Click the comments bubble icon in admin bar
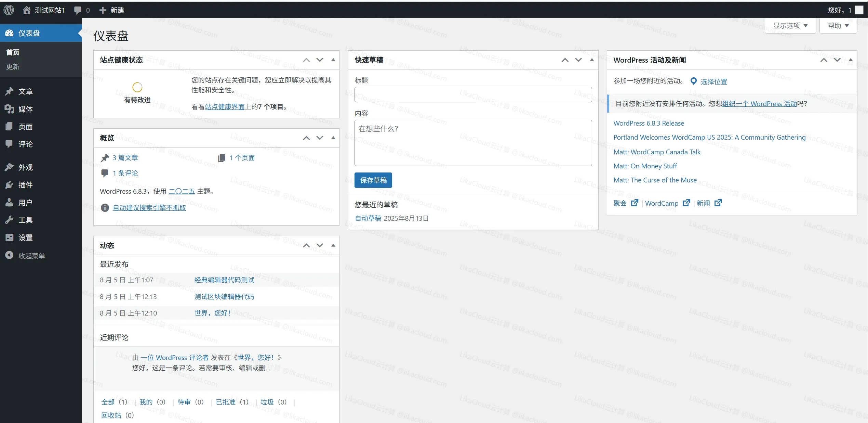This screenshot has height=423, width=868. (77, 10)
